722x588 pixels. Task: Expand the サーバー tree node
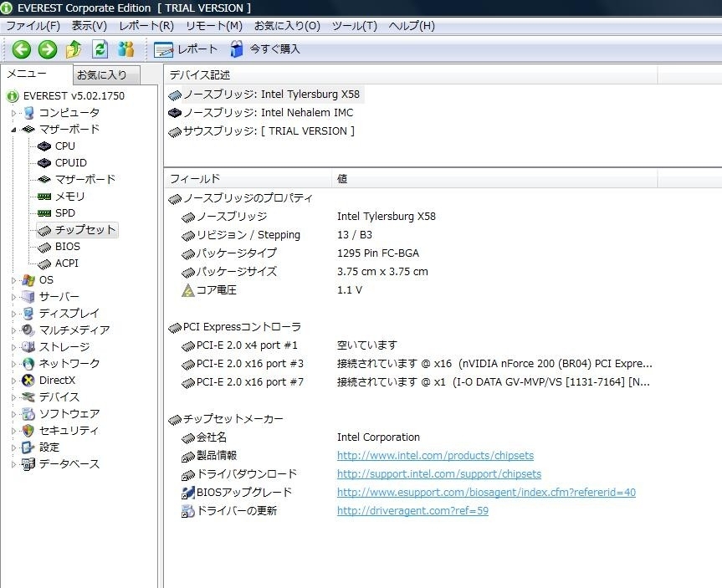click(x=14, y=297)
